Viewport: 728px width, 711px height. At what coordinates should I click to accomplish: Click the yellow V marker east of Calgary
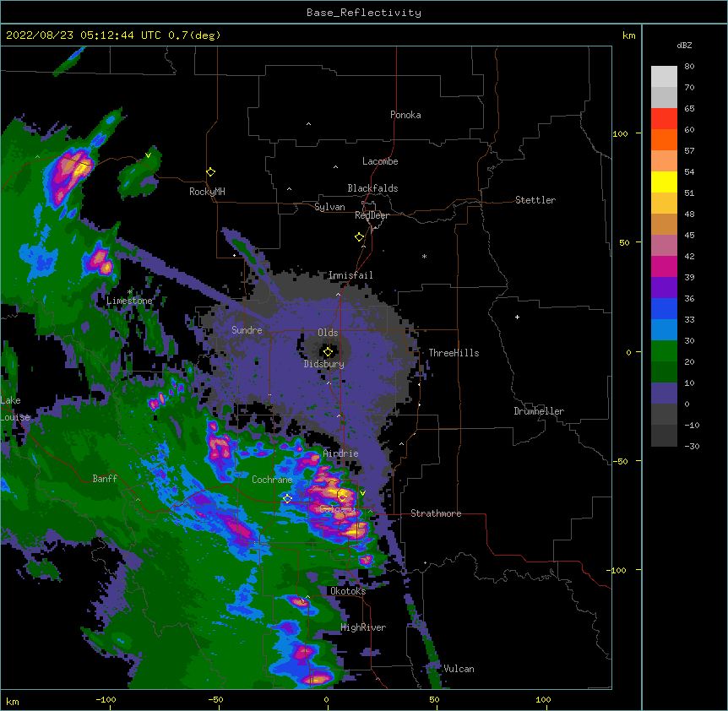tap(362, 493)
